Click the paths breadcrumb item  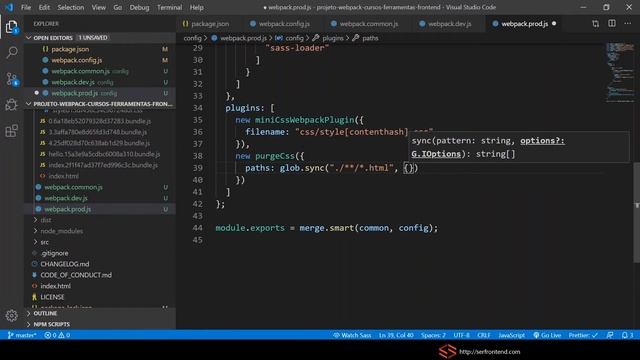pos(370,38)
